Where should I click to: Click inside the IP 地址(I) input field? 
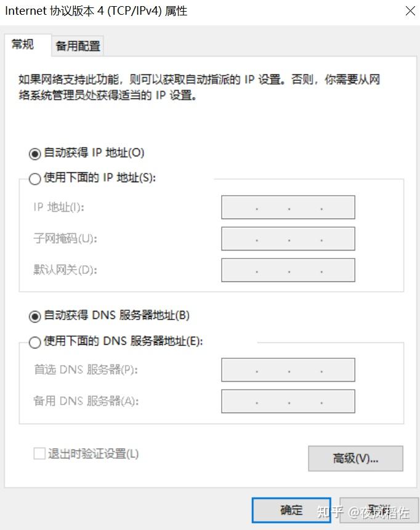288,207
